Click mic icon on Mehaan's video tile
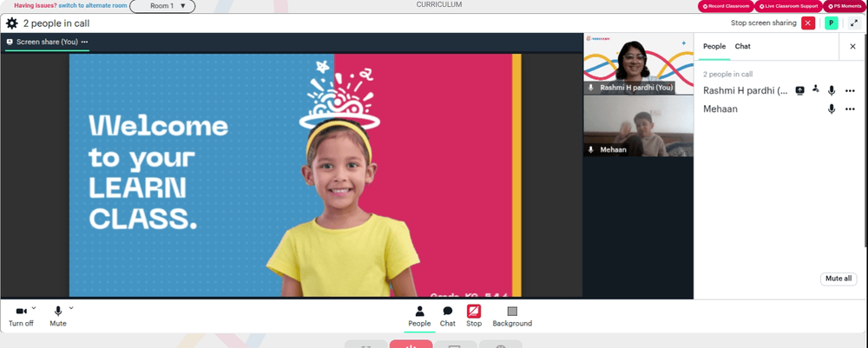868x348 pixels. (590, 149)
